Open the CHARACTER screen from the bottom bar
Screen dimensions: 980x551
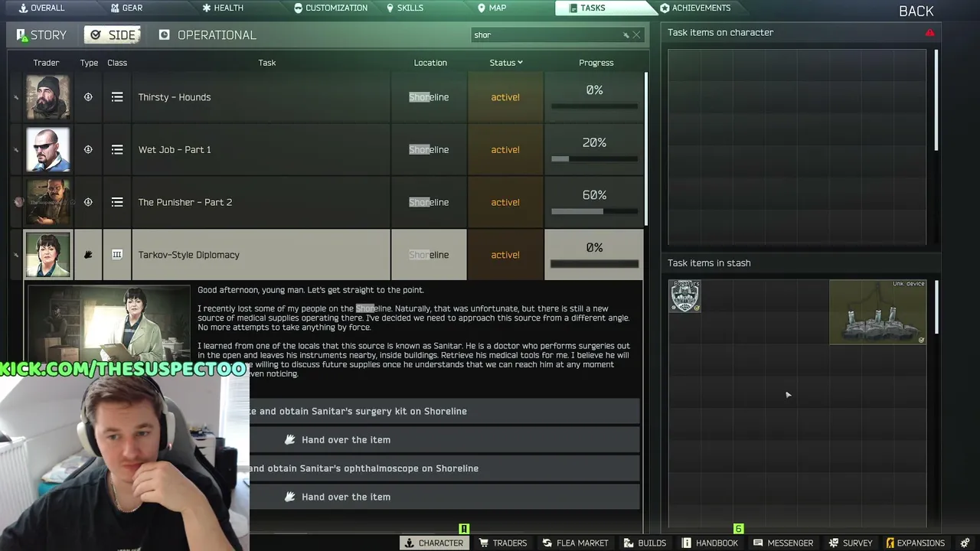click(434, 543)
